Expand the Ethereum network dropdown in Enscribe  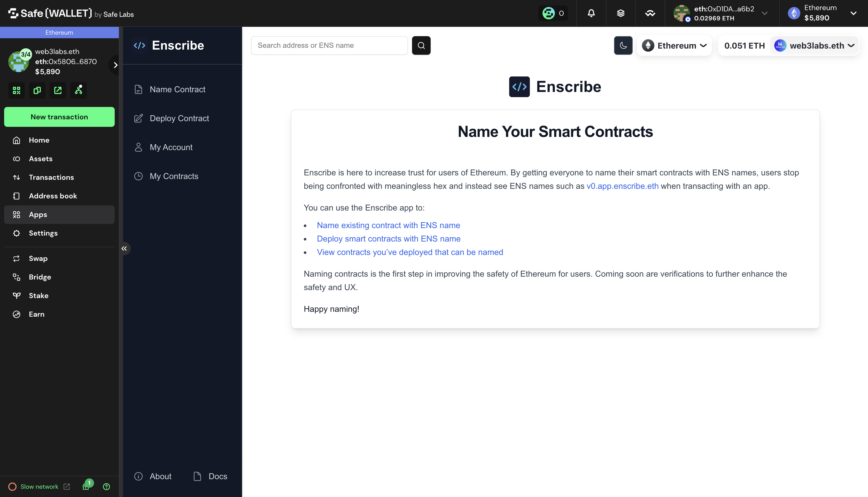(x=674, y=45)
